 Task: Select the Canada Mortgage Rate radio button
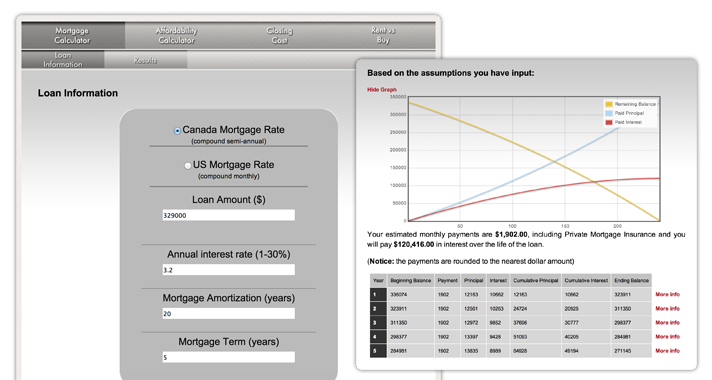point(178,131)
